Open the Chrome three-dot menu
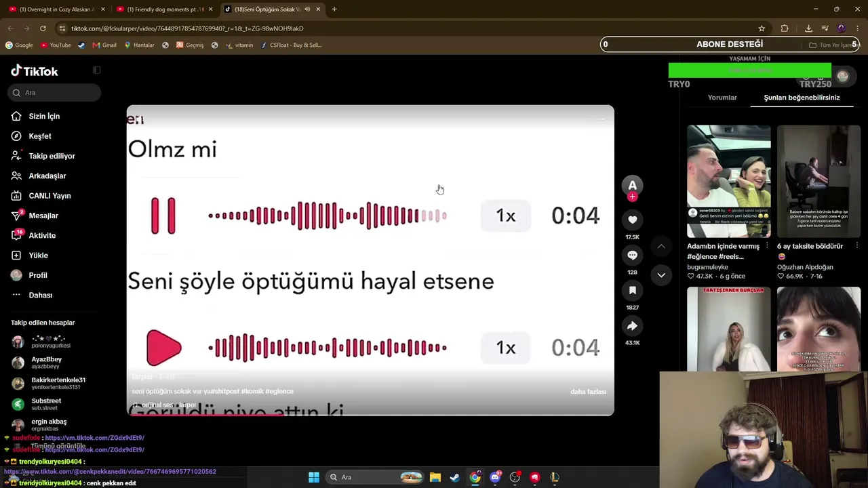 [858, 28]
